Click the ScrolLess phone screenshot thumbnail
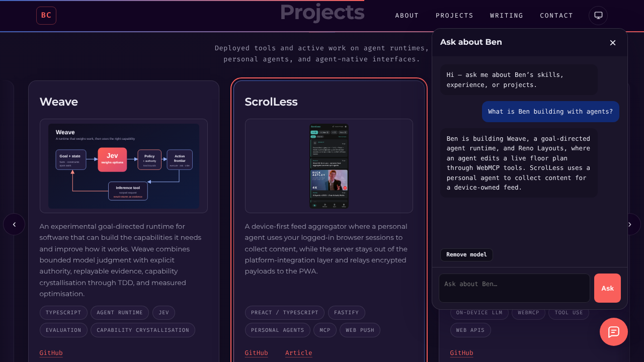 [329, 166]
